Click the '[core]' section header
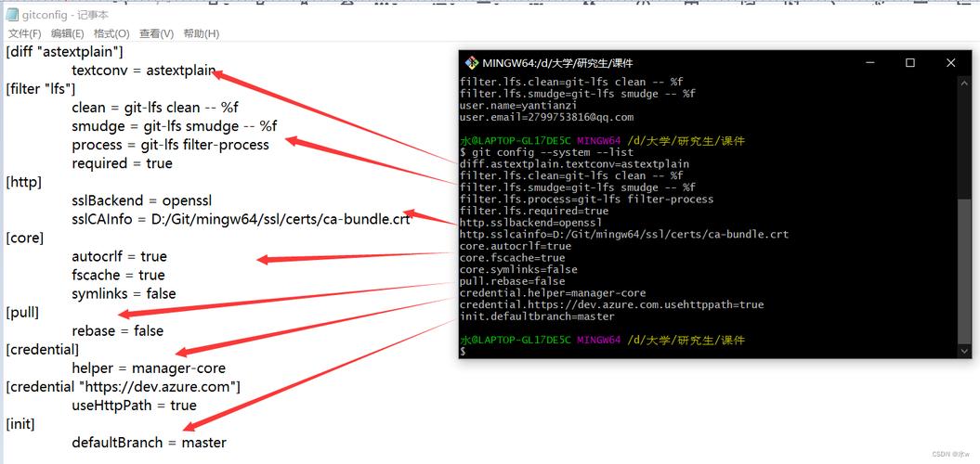980x464 pixels. click(x=25, y=238)
